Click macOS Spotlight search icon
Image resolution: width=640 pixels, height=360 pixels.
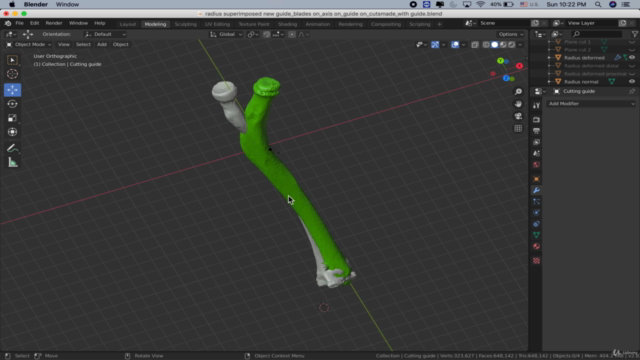point(598,4)
